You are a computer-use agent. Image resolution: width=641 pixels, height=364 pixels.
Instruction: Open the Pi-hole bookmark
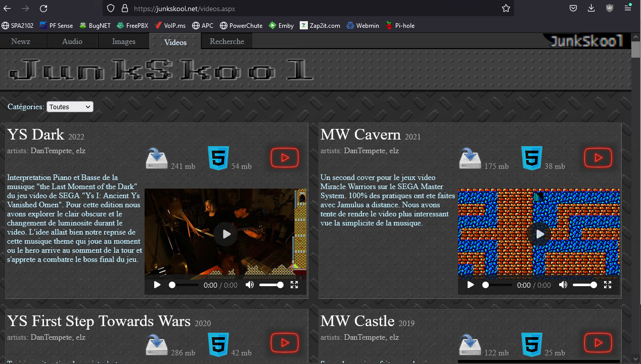point(400,25)
